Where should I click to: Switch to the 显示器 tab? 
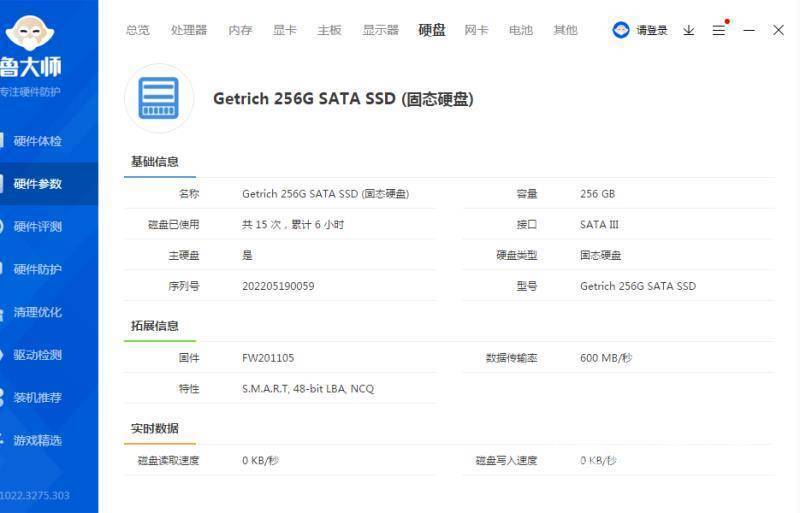click(x=381, y=30)
